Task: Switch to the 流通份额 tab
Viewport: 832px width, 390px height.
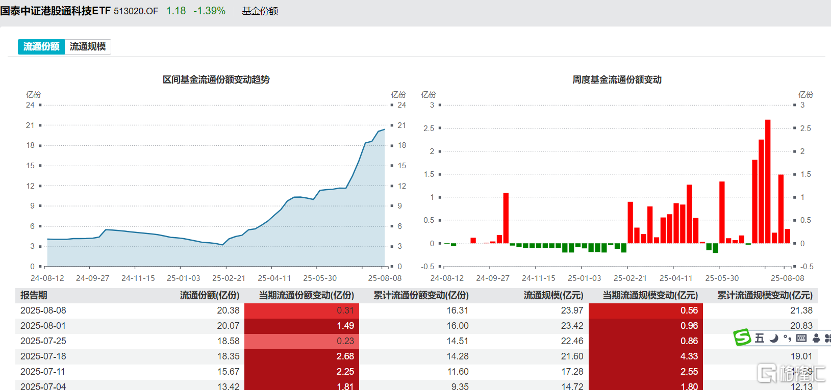Action: (41, 47)
